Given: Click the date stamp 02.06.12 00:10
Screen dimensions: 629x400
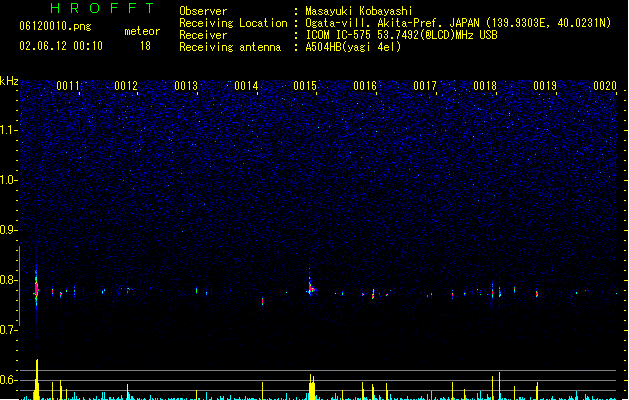Looking at the screenshot, I should tap(61, 46).
